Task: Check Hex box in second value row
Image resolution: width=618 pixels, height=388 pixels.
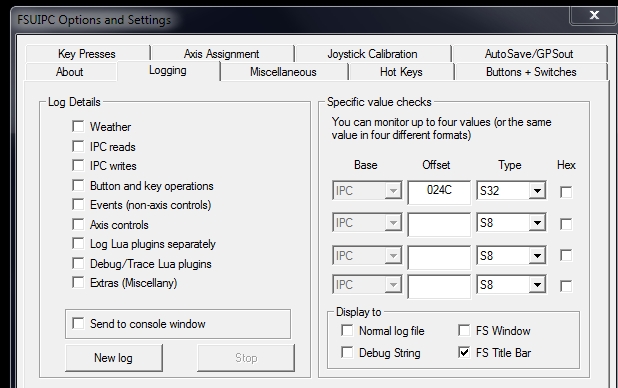Action: (x=566, y=224)
